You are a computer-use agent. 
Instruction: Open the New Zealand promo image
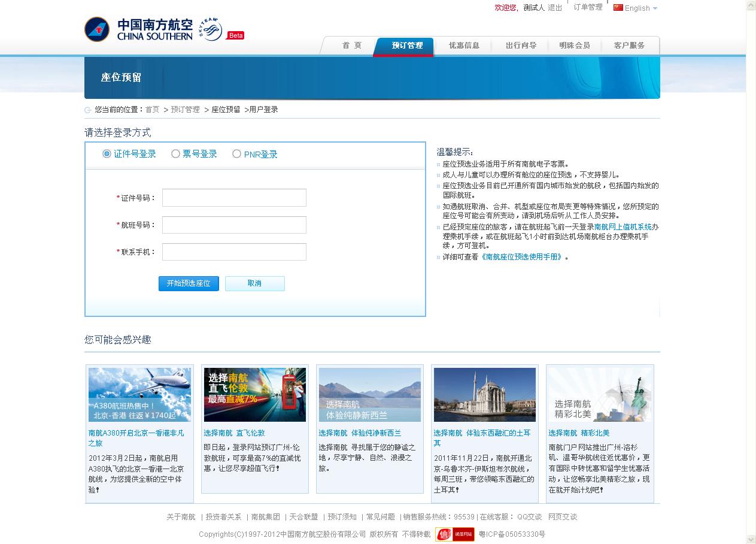pyautogui.click(x=369, y=395)
